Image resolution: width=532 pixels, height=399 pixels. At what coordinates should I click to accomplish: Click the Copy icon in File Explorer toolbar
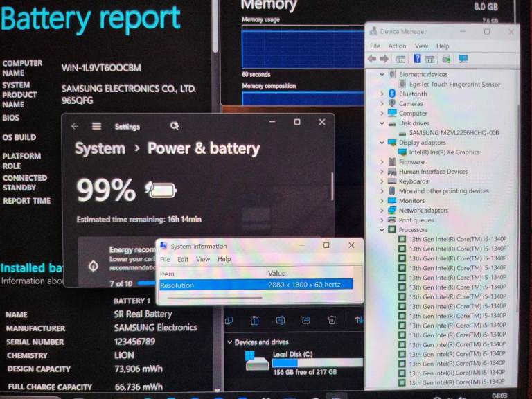(229, 320)
